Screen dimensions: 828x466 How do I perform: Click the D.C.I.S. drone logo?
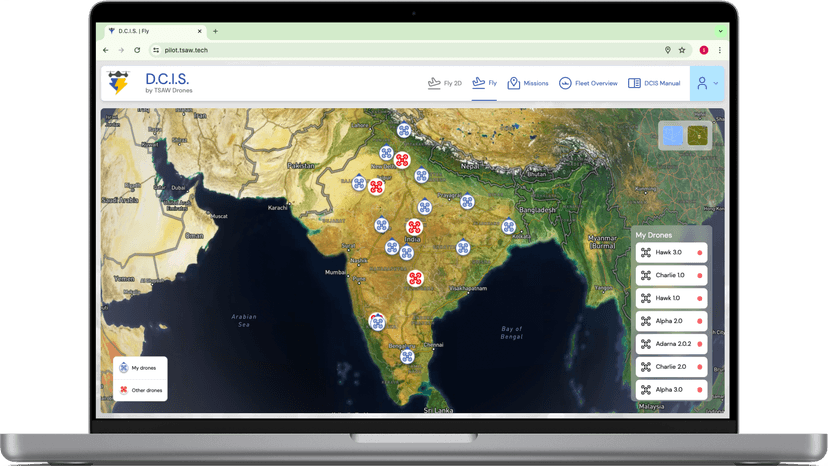[x=119, y=83]
